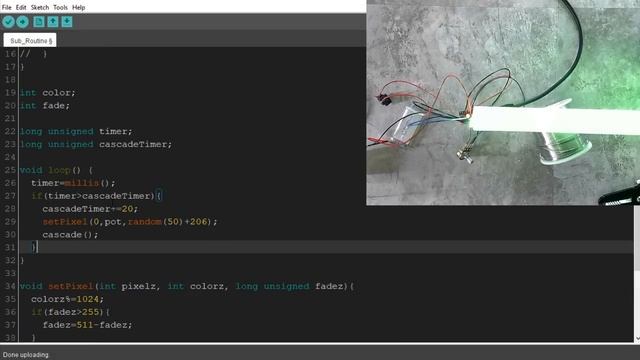The image size is (640, 360).
Task: Click the Save sketch down-arrow icon
Action: click(67, 22)
